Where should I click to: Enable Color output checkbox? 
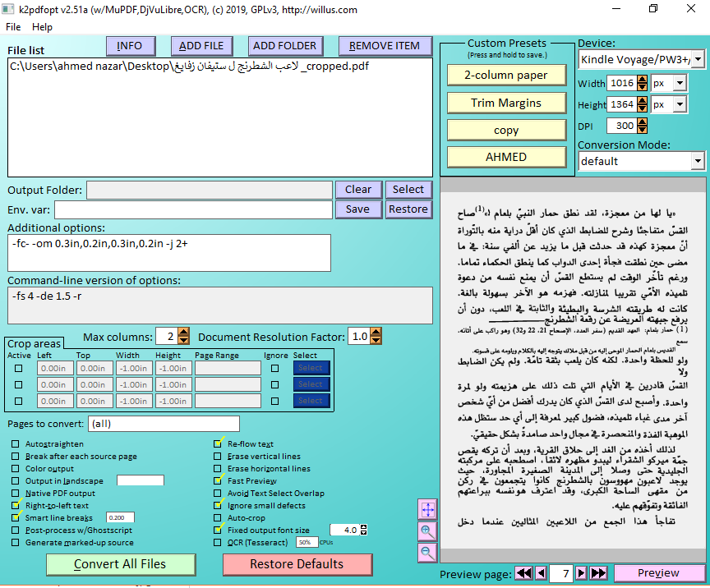point(16,468)
